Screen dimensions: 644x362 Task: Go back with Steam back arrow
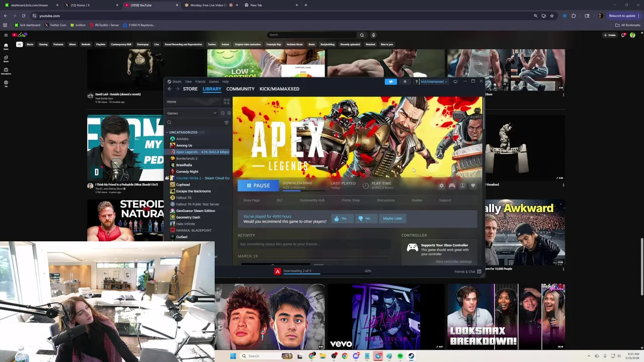[x=170, y=89]
